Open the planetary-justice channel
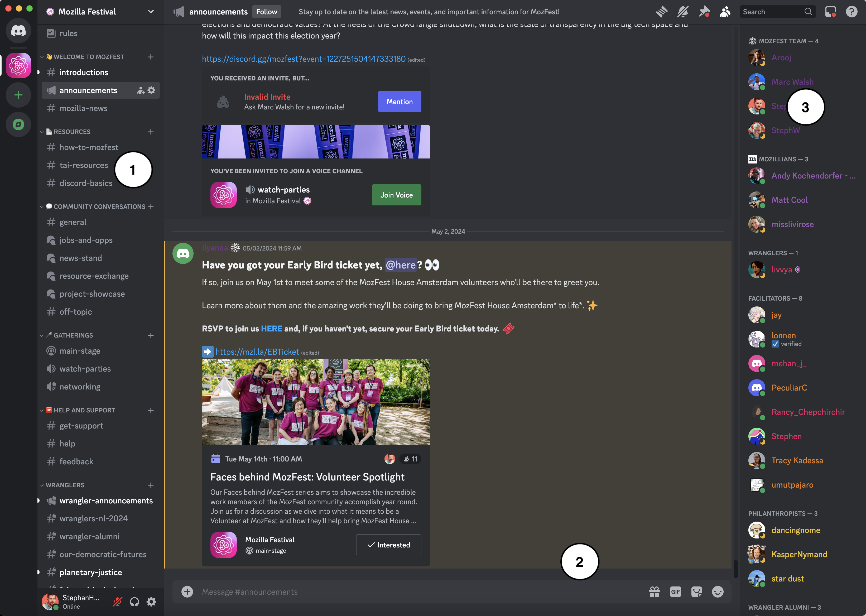The image size is (866, 616). (100, 572)
